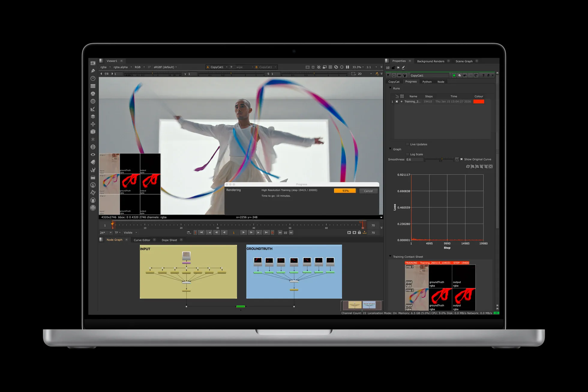Click the current frame number input field
Screen dimensions: 588x392
click(234, 232)
